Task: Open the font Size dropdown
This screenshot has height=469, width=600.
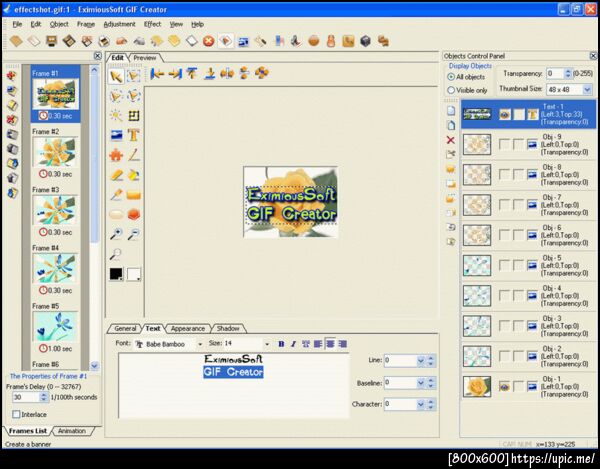Action: click(267, 344)
